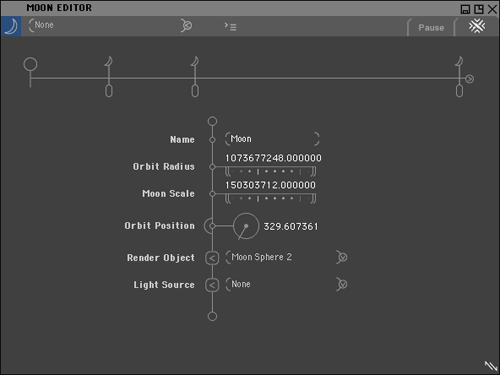500x375 pixels.
Task: Click the arrow at timeline right end
Action: 469,79
